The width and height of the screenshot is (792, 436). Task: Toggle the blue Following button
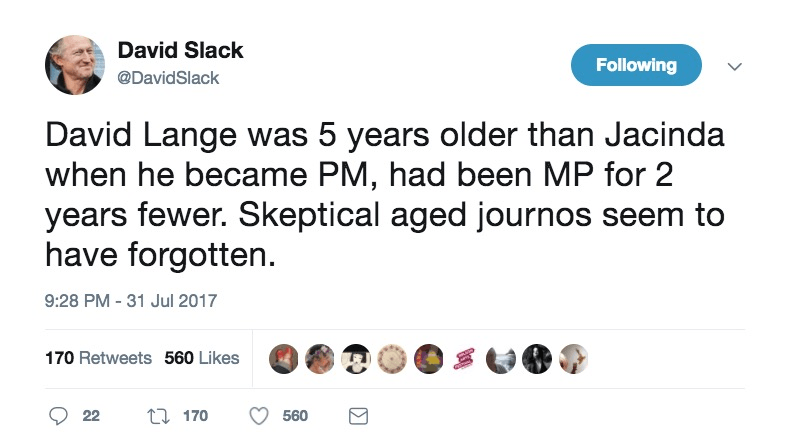tap(636, 66)
